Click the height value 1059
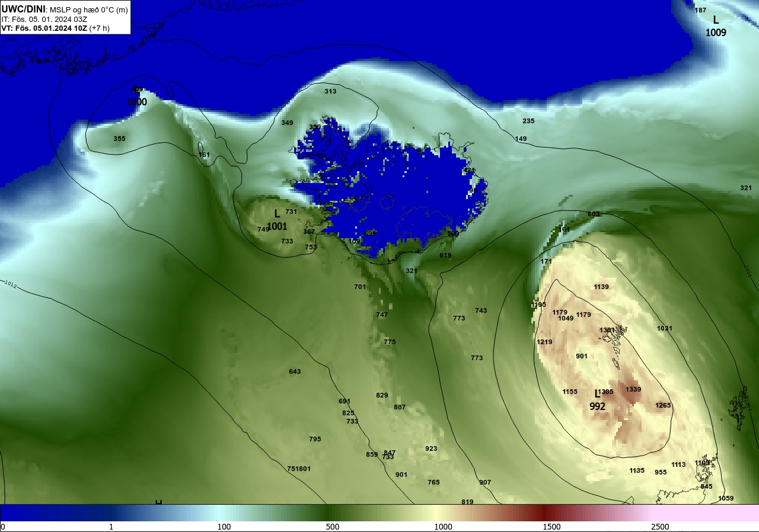Image resolution: width=759 pixels, height=532 pixels. click(x=726, y=498)
